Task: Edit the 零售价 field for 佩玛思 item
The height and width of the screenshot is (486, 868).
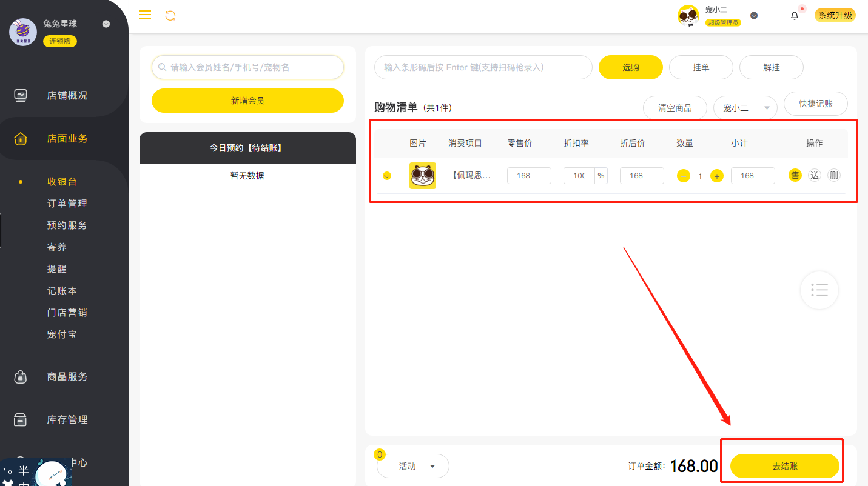Action: 529,176
